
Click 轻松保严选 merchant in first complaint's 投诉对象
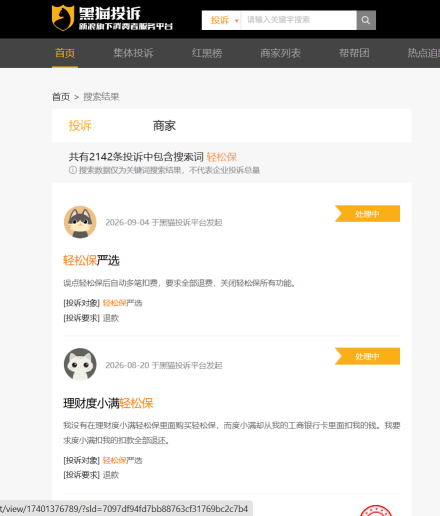pos(122,303)
